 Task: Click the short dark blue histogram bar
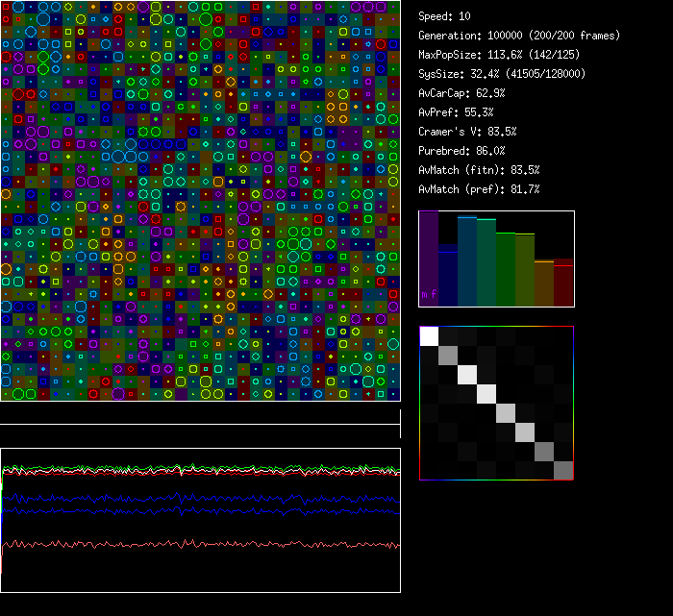[448, 279]
